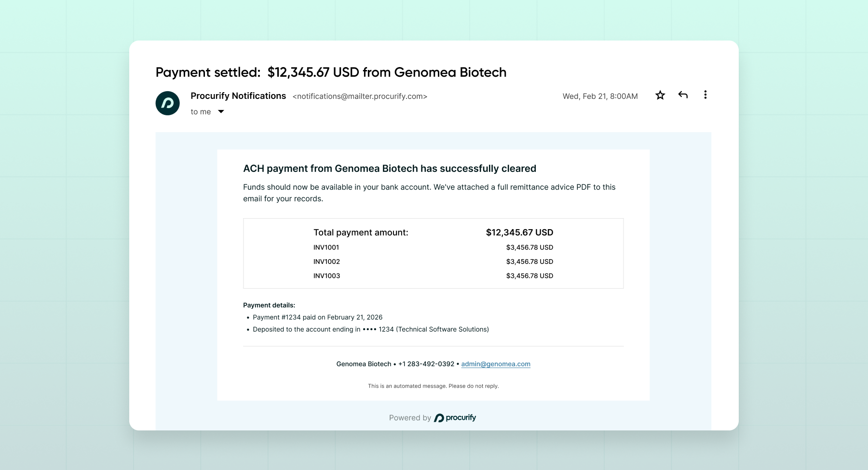Image resolution: width=868 pixels, height=470 pixels.
Task: Click the deposited account ending 1234 line
Action: pos(370,329)
